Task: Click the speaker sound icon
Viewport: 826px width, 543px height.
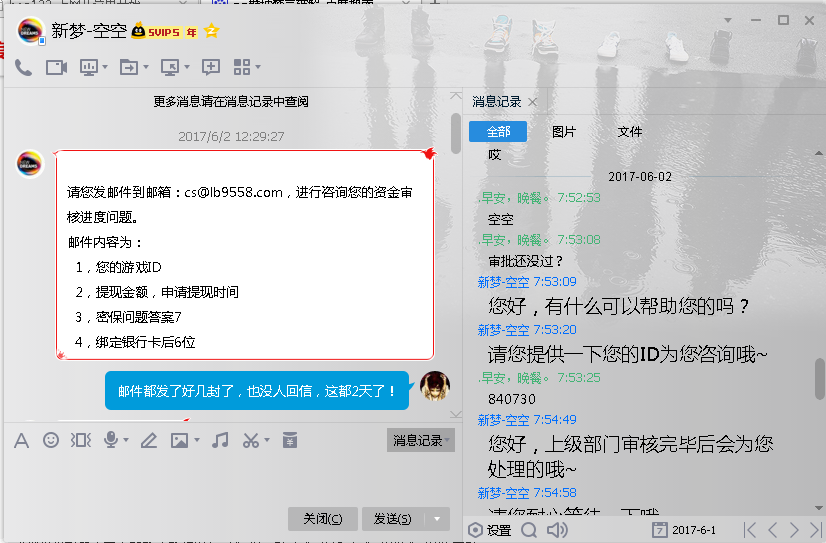Action: click(557, 530)
